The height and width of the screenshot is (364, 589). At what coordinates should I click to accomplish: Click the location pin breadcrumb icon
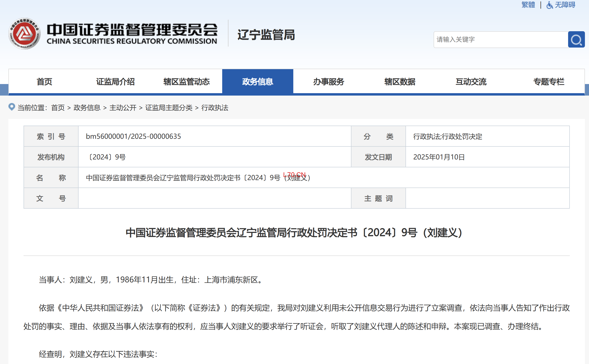[x=12, y=107]
